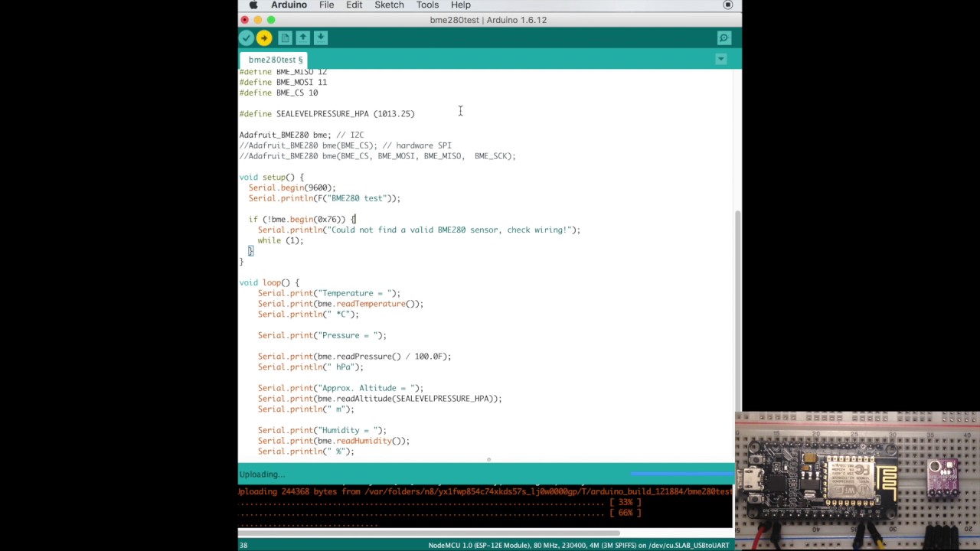This screenshot has width=980, height=551.
Task: Open the Help menu
Action: click(461, 5)
